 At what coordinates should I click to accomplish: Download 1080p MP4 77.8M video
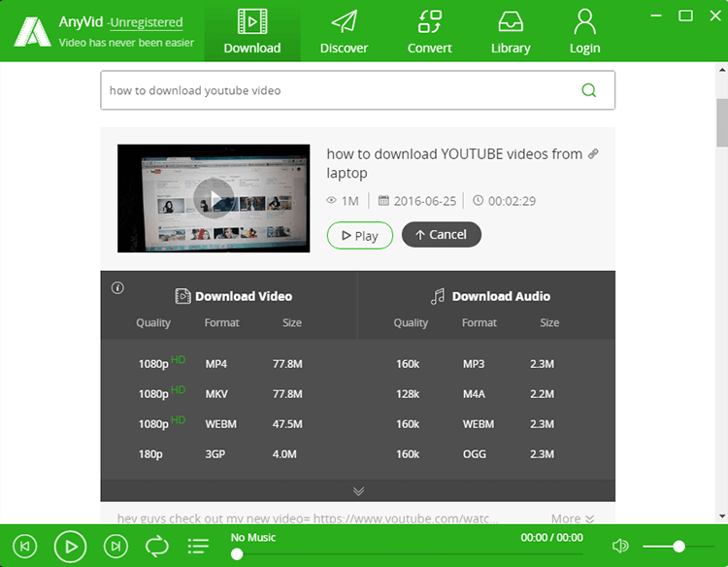(220, 364)
